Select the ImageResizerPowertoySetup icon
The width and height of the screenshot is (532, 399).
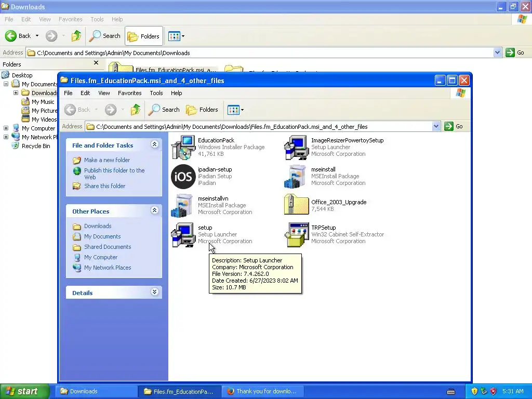(297, 147)
